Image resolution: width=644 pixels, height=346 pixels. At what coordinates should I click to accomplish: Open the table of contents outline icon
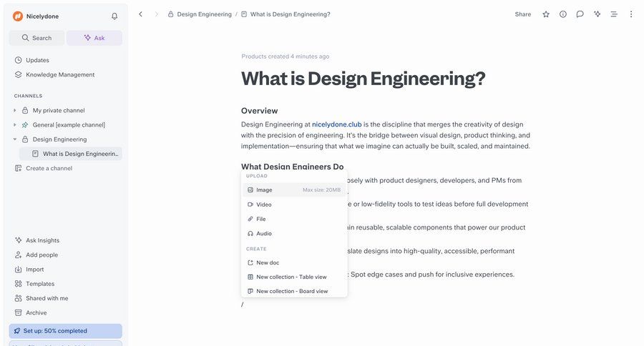click(614, 14)
